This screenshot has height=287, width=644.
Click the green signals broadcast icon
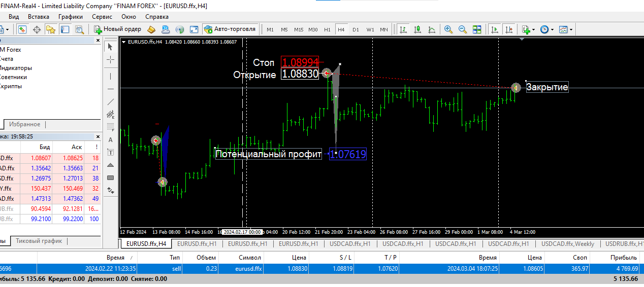(x=179, y=29)
